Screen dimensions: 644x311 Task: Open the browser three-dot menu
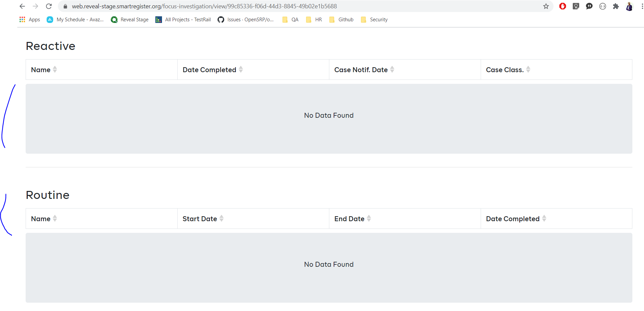coord(642,6)
